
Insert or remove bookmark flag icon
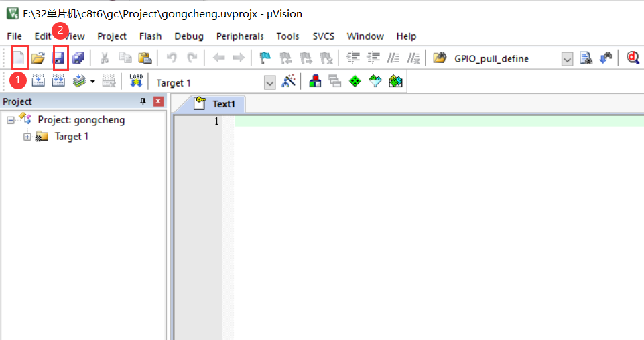point(265,58)
